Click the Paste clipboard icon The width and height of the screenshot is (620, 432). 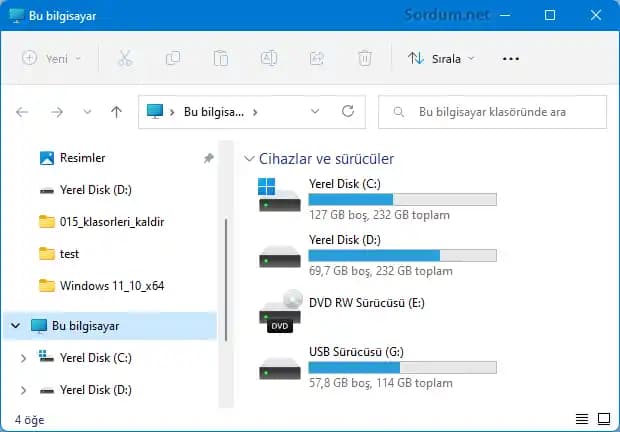pyautogui.click(x=221, y=58)
